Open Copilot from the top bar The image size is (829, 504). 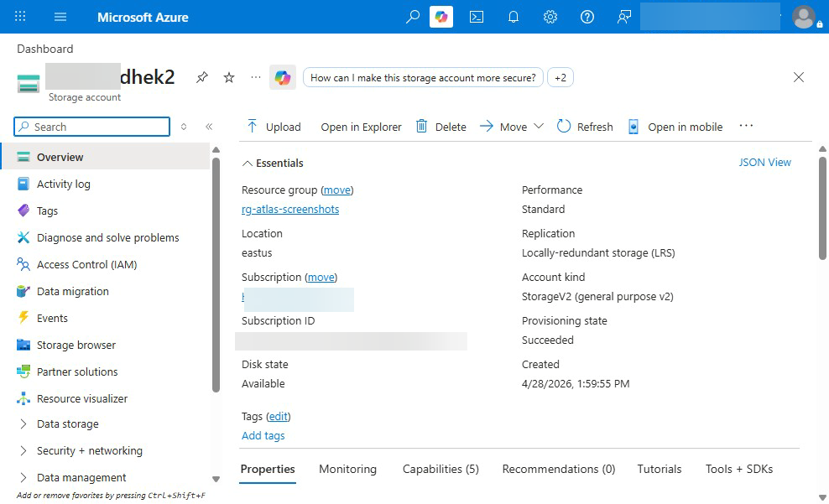click(441, 17)
